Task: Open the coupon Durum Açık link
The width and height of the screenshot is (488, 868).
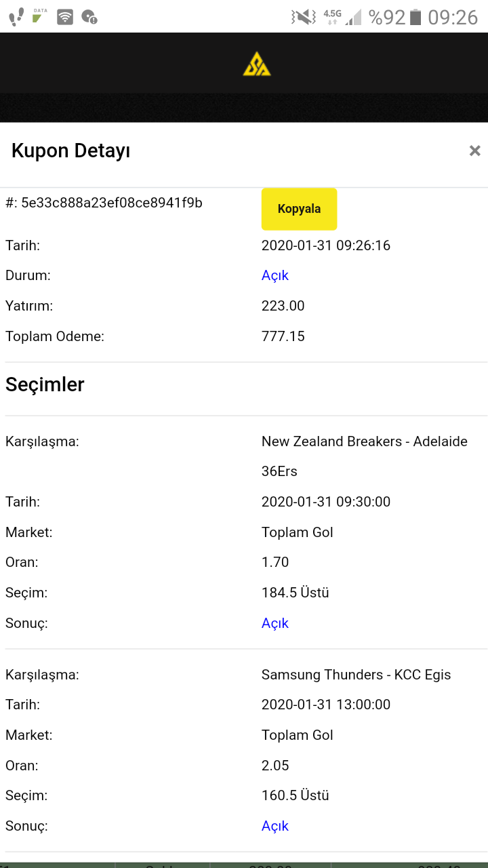Action: pyautogui.click(x=275, y=275)
